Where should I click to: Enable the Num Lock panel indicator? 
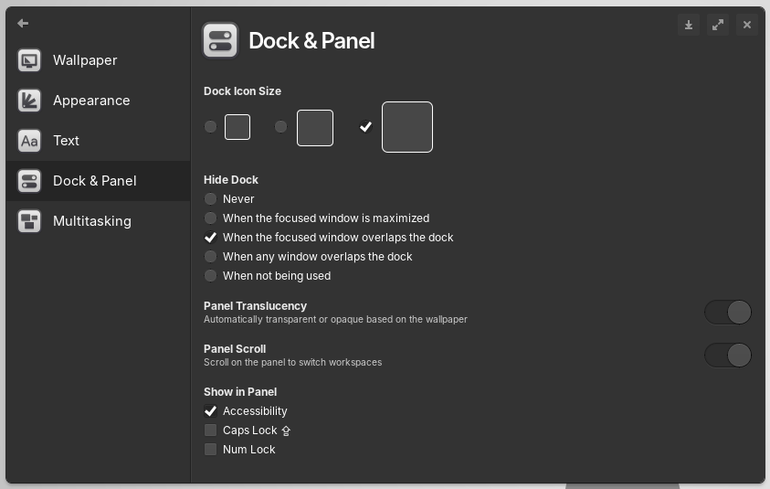click(211, 449)
